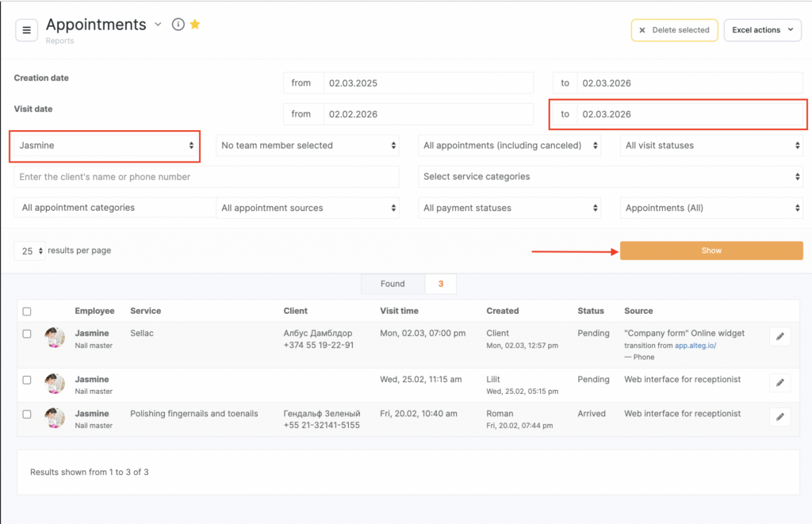The image size is (812, 524).
Task: Expand the Appointments title chevron
Action: tap(158, 25)
